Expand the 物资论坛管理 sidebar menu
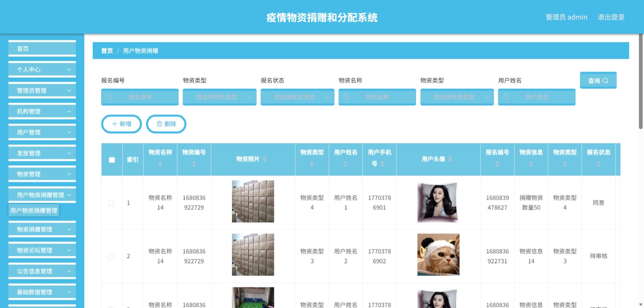Image resolution: width=644 pixels, height=308 pixels. click(42, 250)
